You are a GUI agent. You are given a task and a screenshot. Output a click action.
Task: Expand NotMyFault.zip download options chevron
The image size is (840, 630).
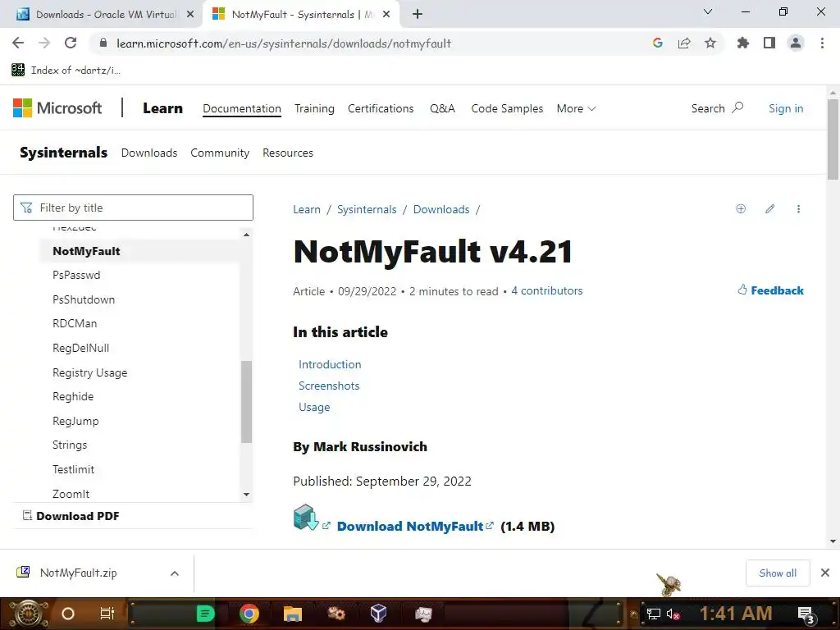point(175,573)
